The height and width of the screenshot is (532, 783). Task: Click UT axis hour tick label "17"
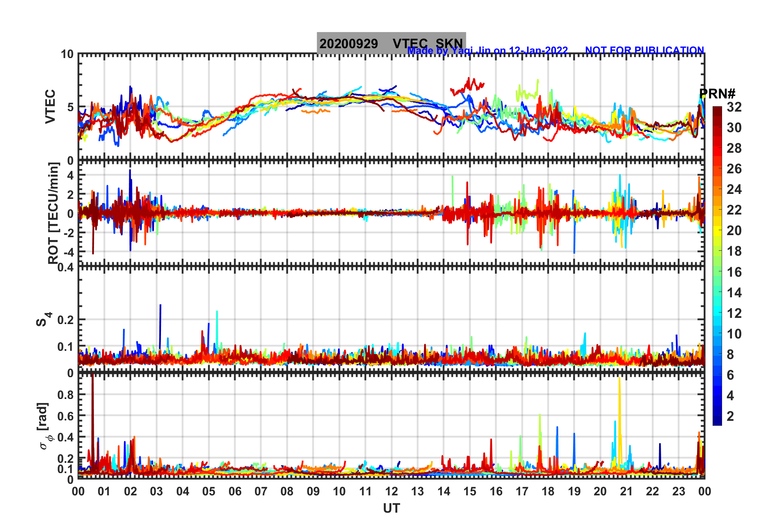click(522, 491)
